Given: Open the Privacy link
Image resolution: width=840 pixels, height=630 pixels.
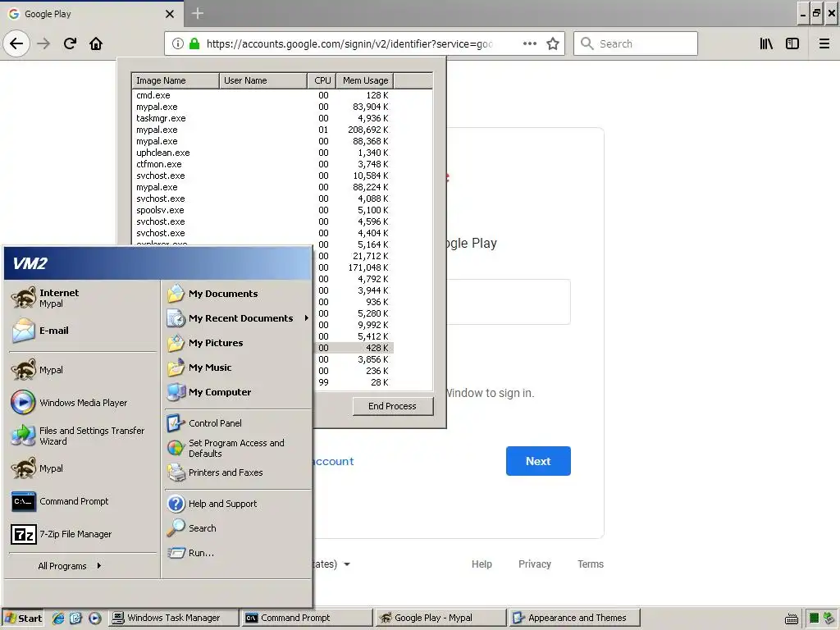Looking at the screenshot, I should [x=535, y=564].
